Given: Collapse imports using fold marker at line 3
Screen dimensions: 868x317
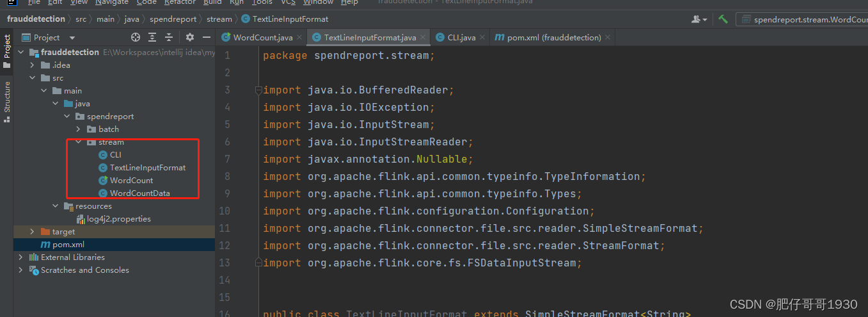Looking at the screenshot, I should coord(258,90).
